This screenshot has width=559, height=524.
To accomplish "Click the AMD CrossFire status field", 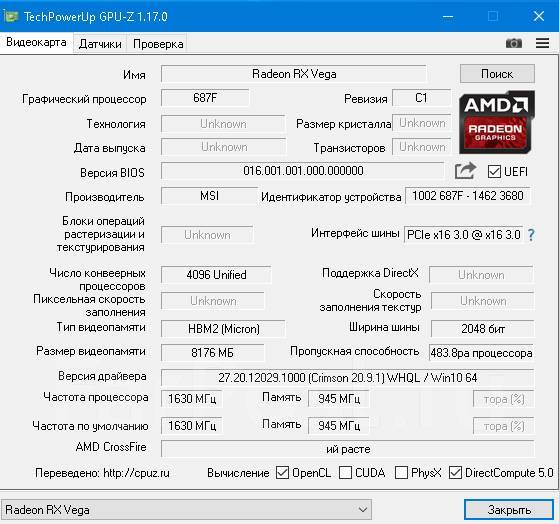I will tap(348, 449).
